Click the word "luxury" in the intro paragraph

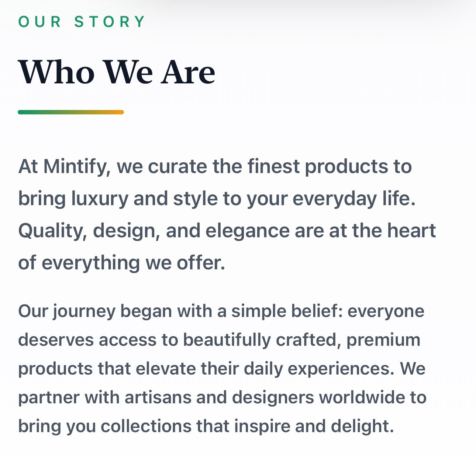(100, 199)
